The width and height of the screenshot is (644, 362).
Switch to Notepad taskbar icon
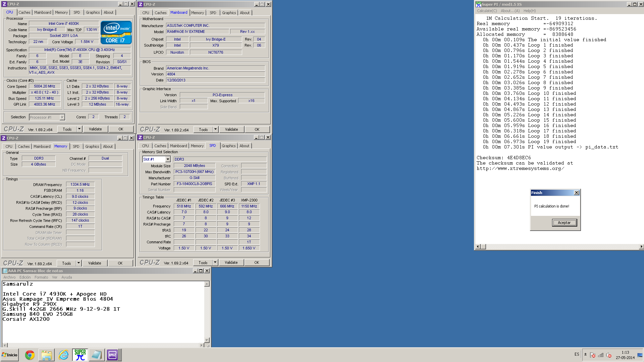click(x=96, y=355)
